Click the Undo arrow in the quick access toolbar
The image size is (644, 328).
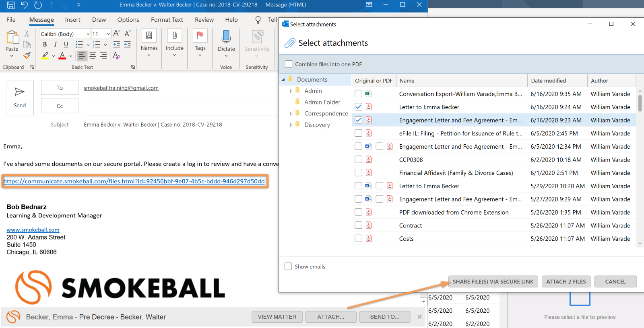(25, 5)
